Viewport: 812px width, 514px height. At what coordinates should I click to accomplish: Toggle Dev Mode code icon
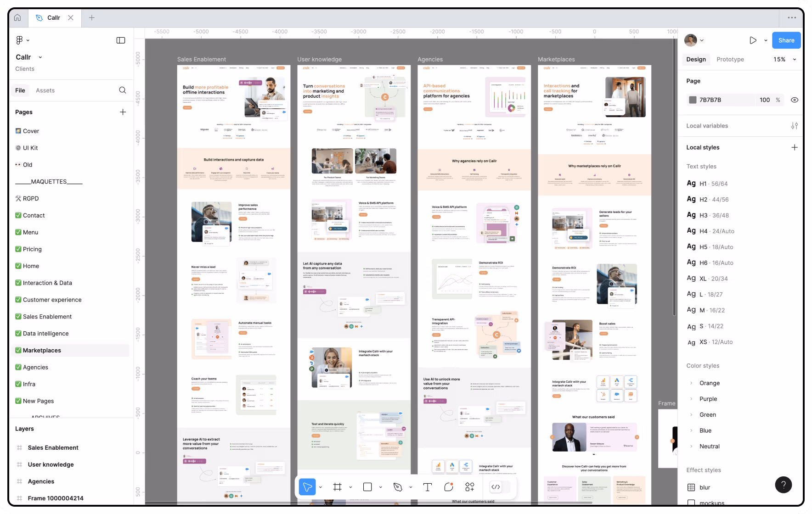(496, 487)
